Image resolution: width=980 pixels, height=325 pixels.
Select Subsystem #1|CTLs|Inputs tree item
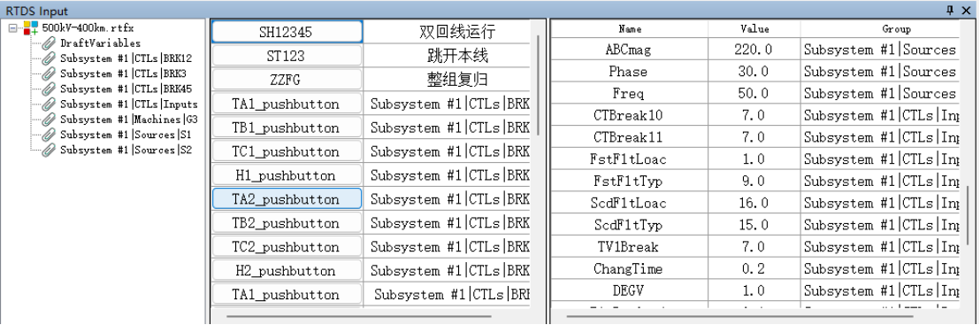coord(129,104)
